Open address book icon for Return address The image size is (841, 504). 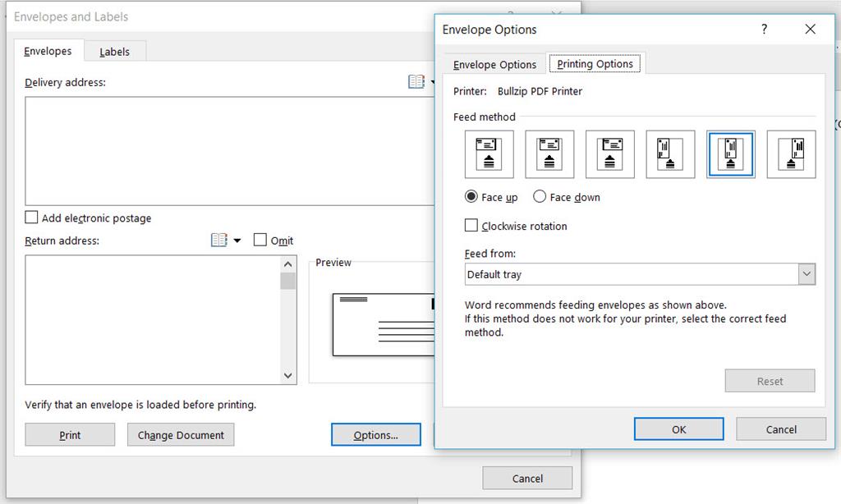coord(218,240)
